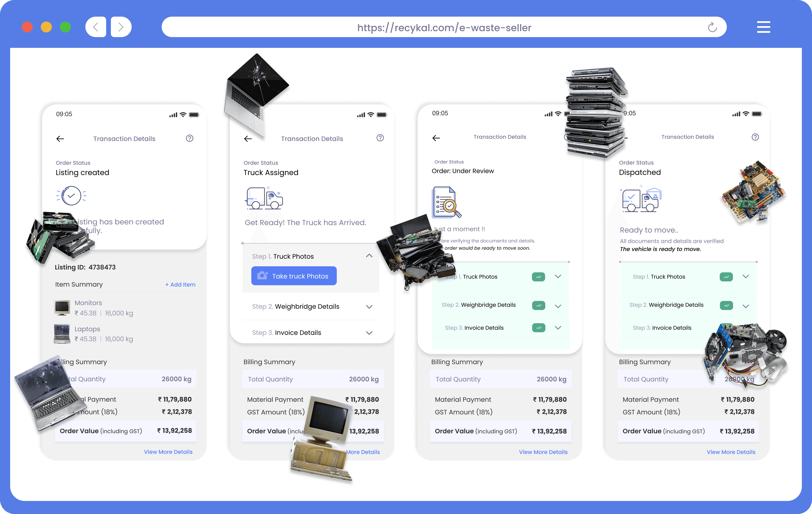The width and height of the screenshot is (812, 514).
Task: Open help icon on Truck Assigned screen
Action: pos(380,138)
